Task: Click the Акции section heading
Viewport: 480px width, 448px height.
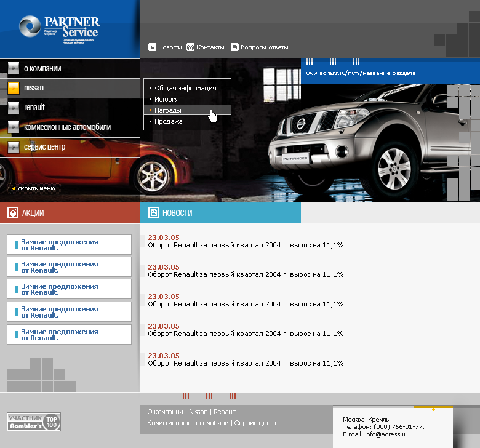Action: click(x=33, y=213)
